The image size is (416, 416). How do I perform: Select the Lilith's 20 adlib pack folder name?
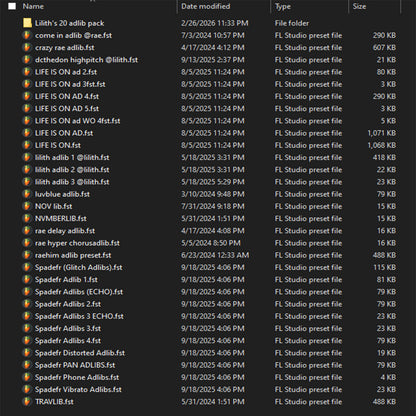point(69,23)
